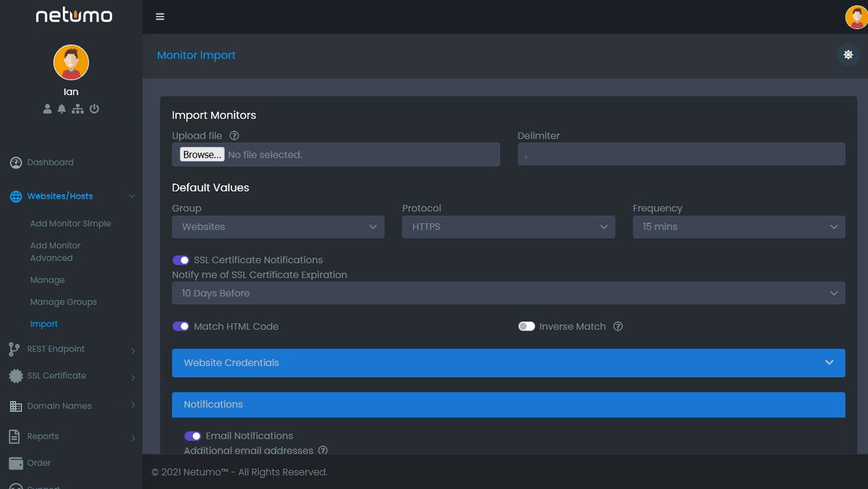
Task: Open the Group dropdown showing Websites
Action: tap(278, 227)
